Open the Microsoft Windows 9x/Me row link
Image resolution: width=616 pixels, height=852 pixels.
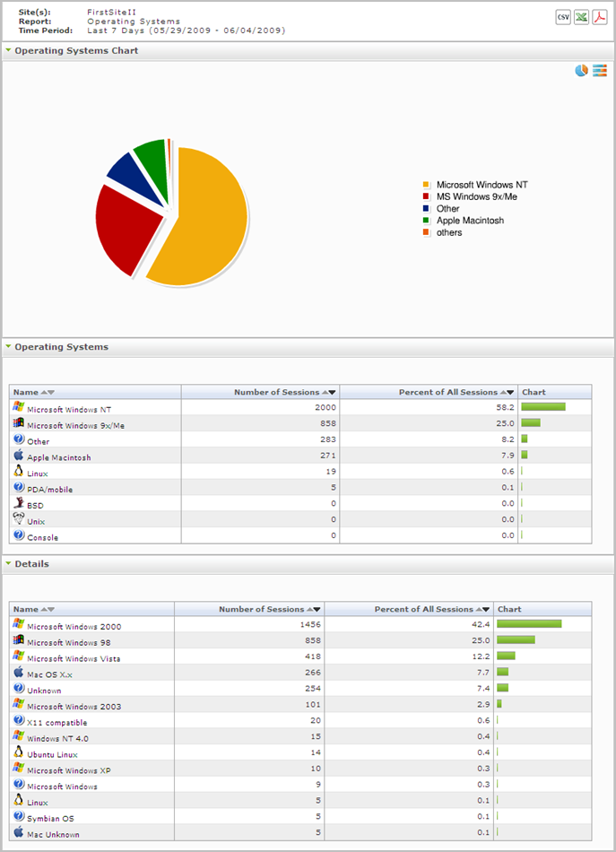(75, 425)
